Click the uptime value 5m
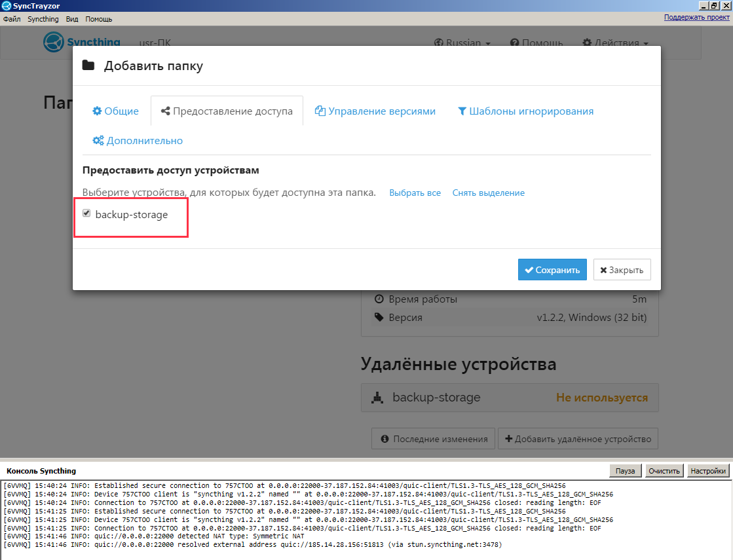733x560 pixels. coord(639,299)
